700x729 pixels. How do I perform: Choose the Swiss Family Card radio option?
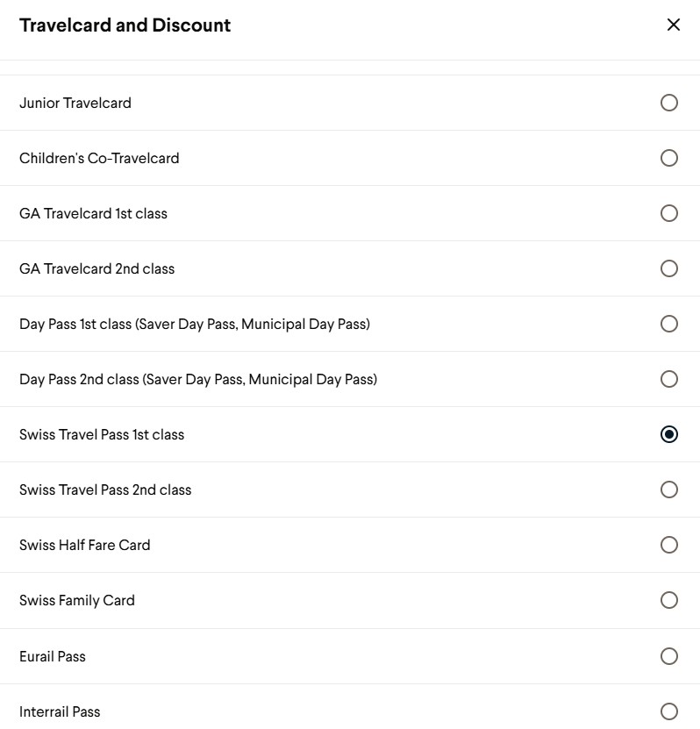pyautogui.click(x=668, y=600)
